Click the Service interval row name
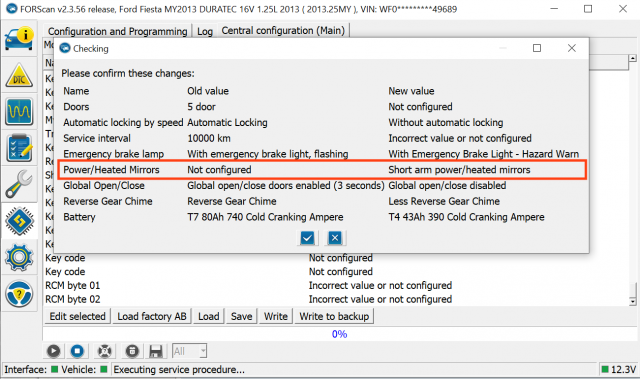This screenshot has width=640, height=379. (x=97, y=138)
